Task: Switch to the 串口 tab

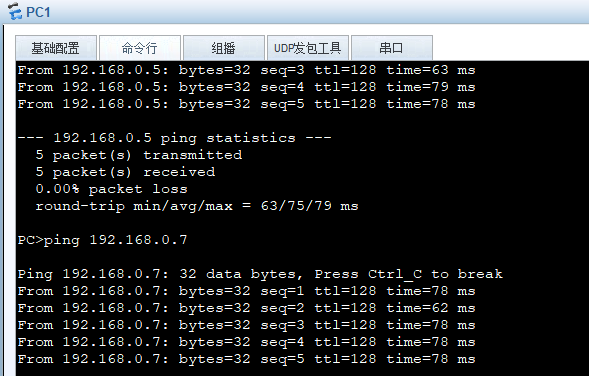Action: [x=391, y=48]
